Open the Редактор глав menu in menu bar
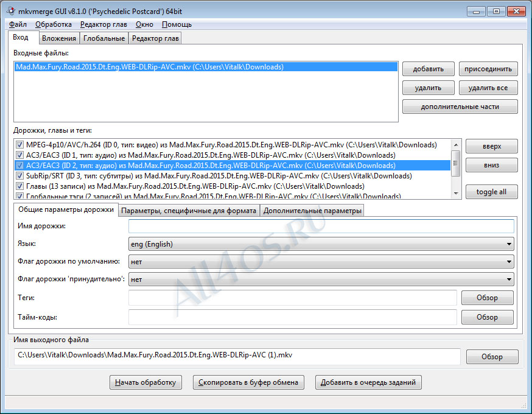The width and height of the screenshot is (532, 414). coord(103,24)
